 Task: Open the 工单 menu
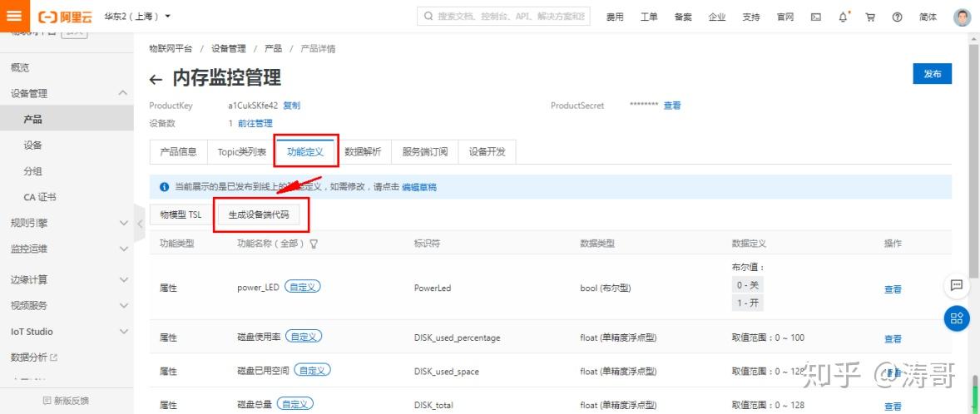[649, 17]
